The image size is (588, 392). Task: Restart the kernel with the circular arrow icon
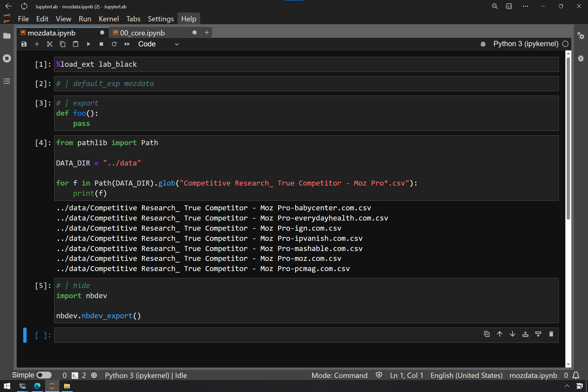click(x=114, y=44)
